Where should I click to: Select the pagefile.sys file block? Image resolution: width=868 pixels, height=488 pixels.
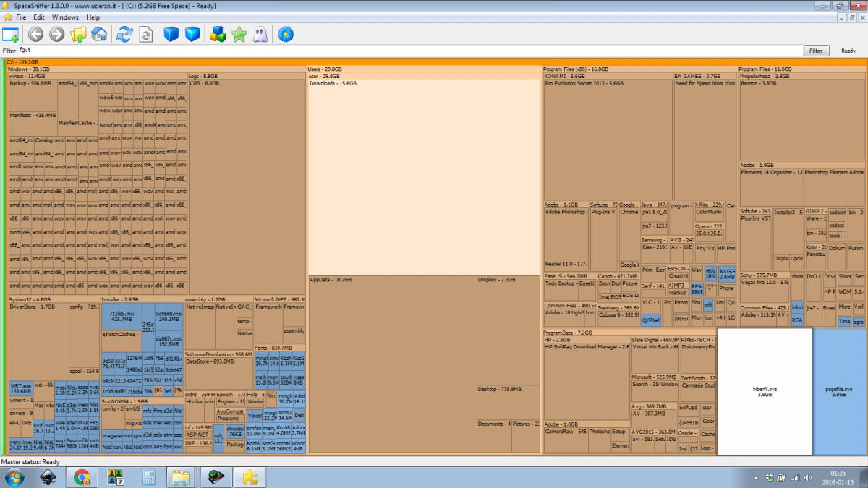coord(839,392)
